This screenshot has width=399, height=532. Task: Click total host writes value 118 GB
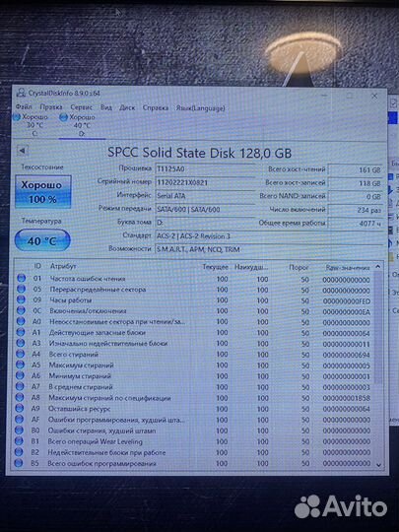pos(356,183)
